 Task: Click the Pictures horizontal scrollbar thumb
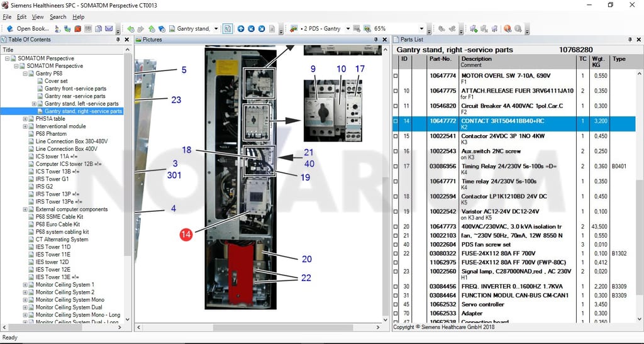click(x=283, y=328)
